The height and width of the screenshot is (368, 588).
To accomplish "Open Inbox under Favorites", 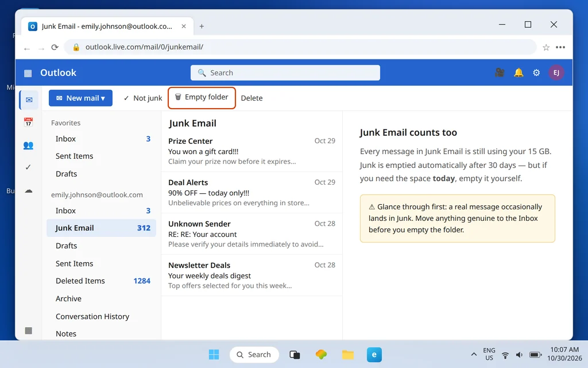I will tap(101, 139).
